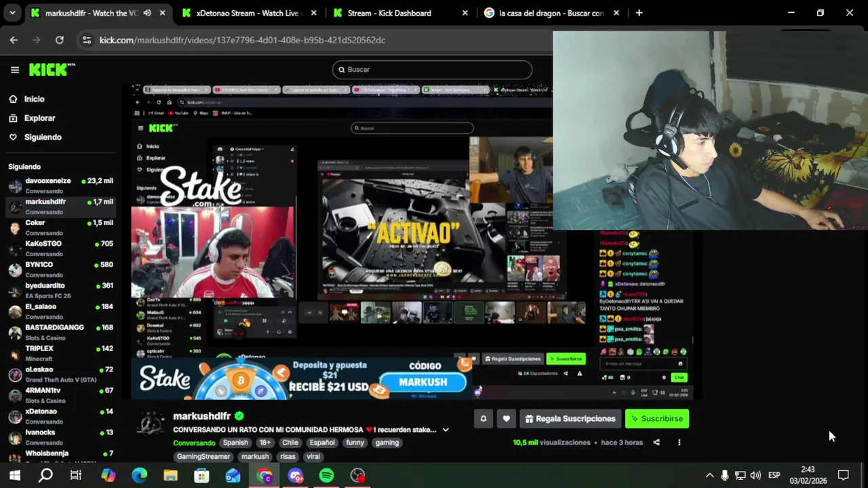Open a new browser tab
868x488 pixels.
(x=639, y=13)
